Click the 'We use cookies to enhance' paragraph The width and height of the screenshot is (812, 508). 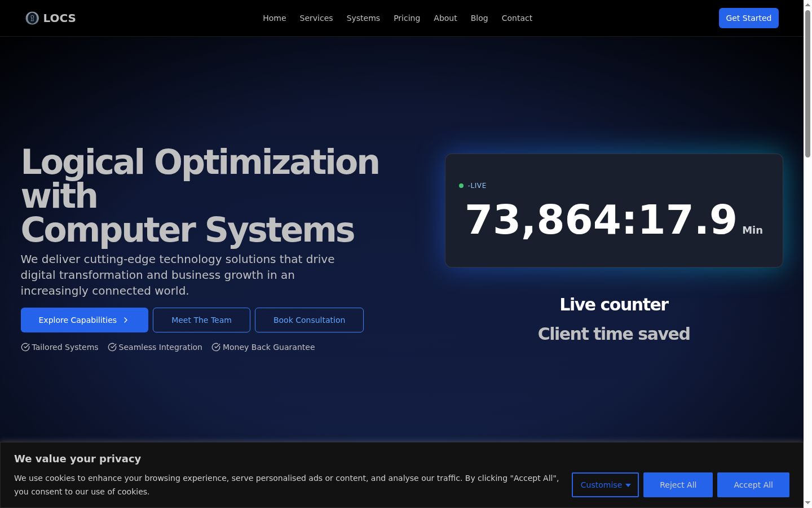click(286, 485)
